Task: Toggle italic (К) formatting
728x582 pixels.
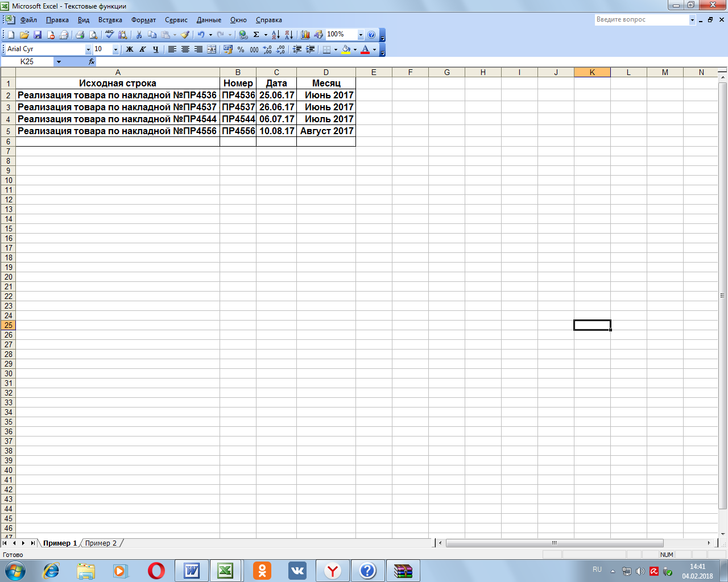Action: tap(143, 49)
